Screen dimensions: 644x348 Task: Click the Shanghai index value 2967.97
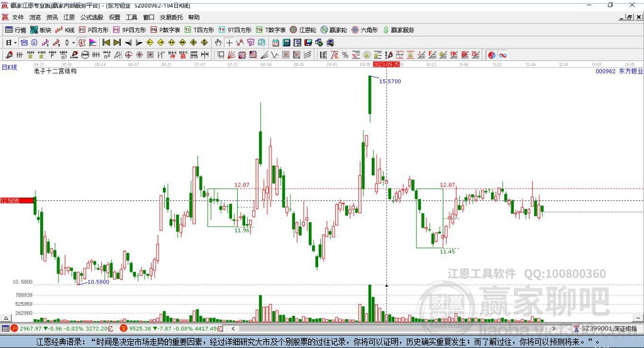click(30, 329)
